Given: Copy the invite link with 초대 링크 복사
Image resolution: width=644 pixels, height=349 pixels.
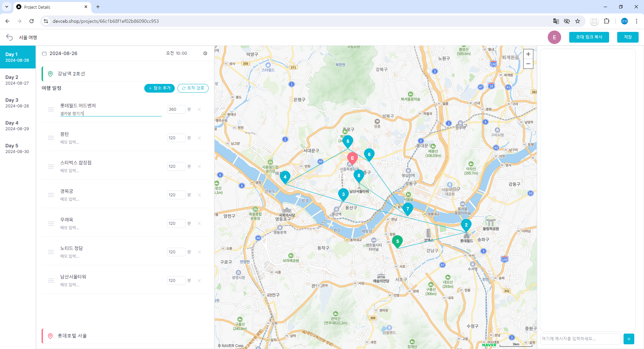Looking at the screenshot, I should tap(589, 37).
